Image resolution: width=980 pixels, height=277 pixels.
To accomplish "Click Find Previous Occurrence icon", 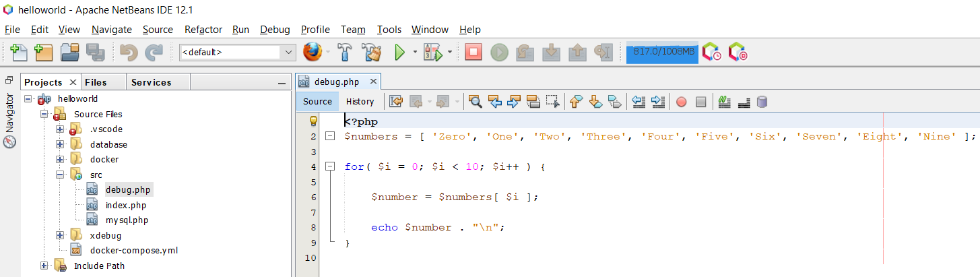I will coord(495,102).
